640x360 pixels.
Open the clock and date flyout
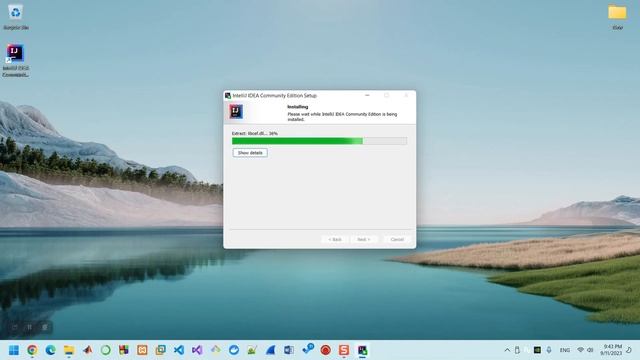click(611, 350)
